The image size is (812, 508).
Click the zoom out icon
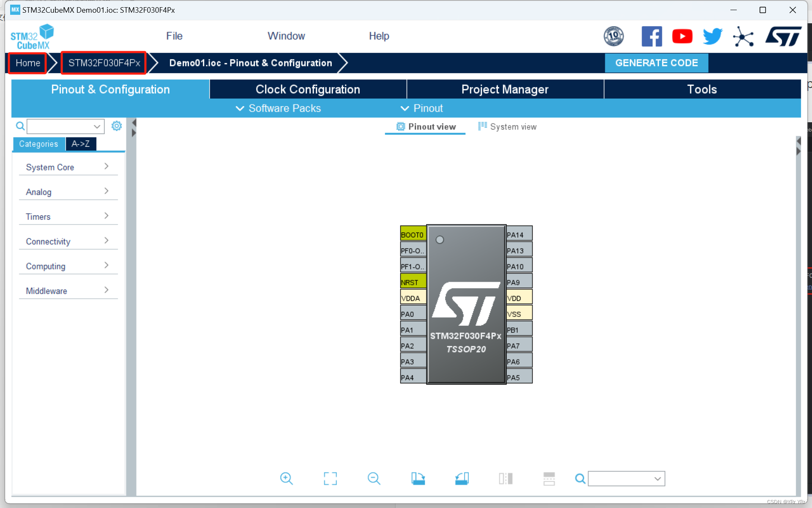point(374,478)
